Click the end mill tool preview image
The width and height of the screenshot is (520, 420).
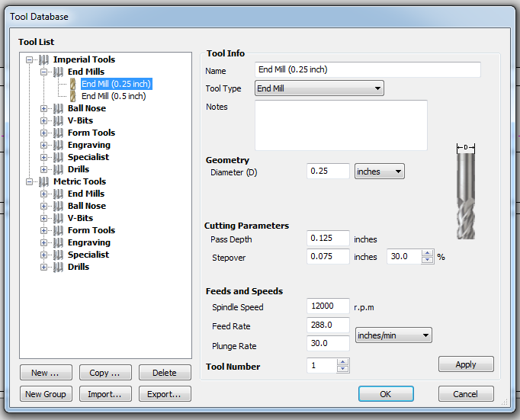tap(466, 191)
